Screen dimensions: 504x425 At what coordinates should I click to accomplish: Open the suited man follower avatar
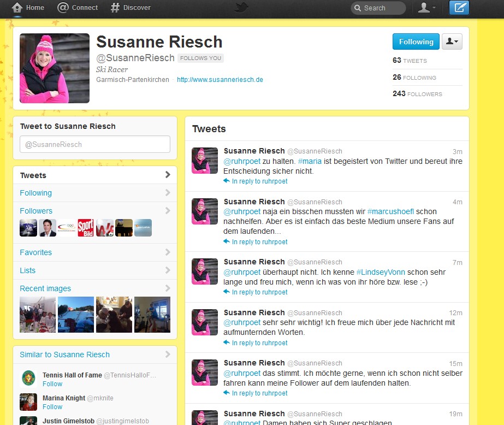(48, 228)
